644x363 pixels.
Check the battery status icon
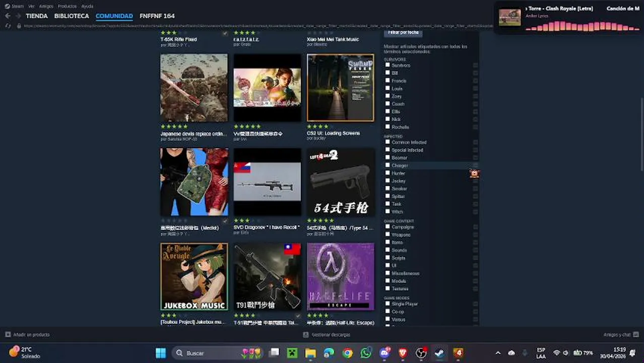577,353
